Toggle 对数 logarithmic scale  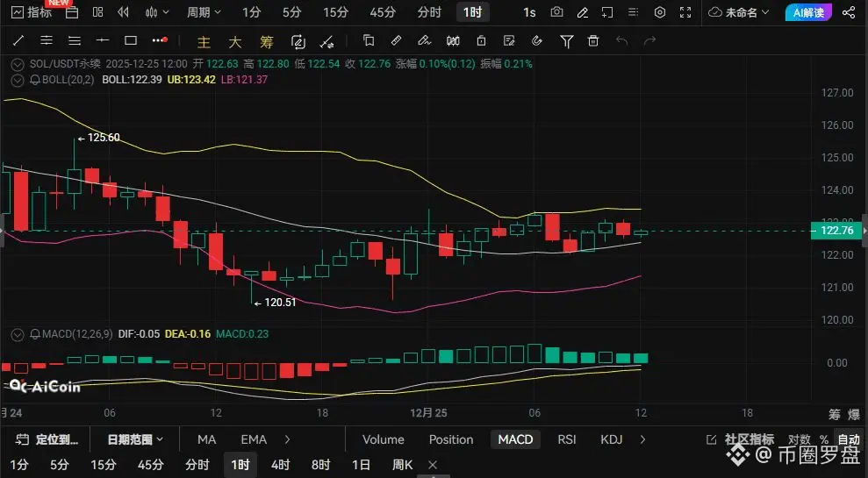click(800, 439)
